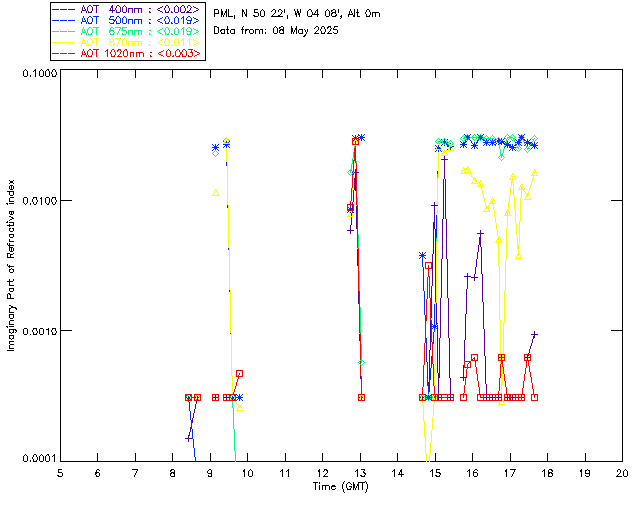Click the blue asterisk marker at 13 GMT peak
The height and width of the screenshot is (512, 640).
click(x=361, y=138)
